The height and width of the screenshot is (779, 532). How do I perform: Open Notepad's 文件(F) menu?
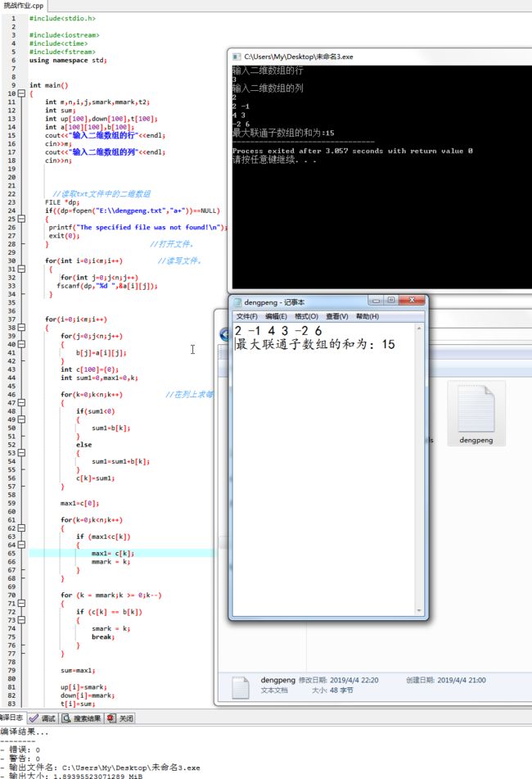click(246, 316)
